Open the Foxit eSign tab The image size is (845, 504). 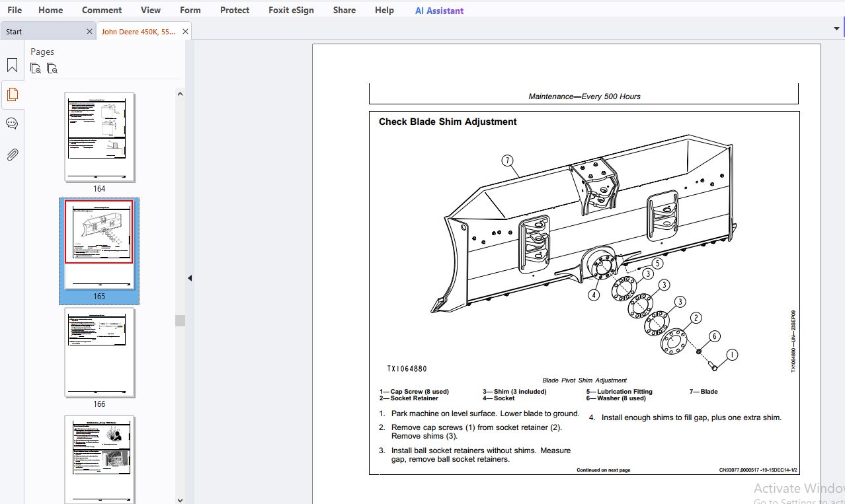point(292,10)
